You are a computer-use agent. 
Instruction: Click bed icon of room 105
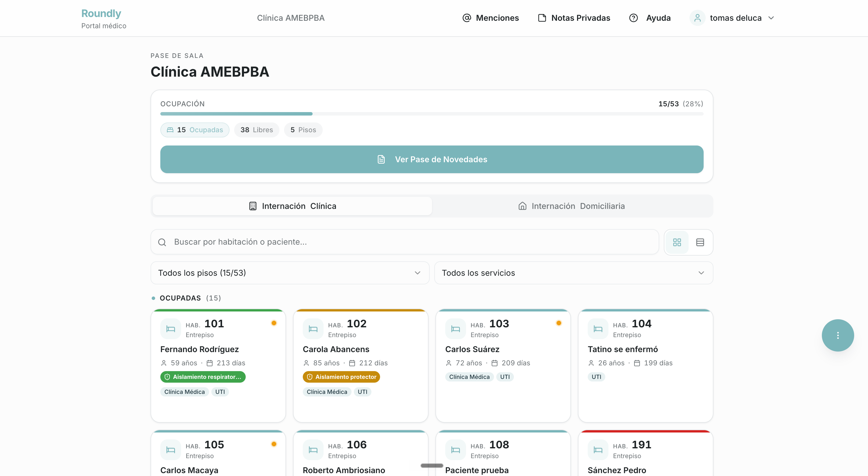(x=170, y=450)
